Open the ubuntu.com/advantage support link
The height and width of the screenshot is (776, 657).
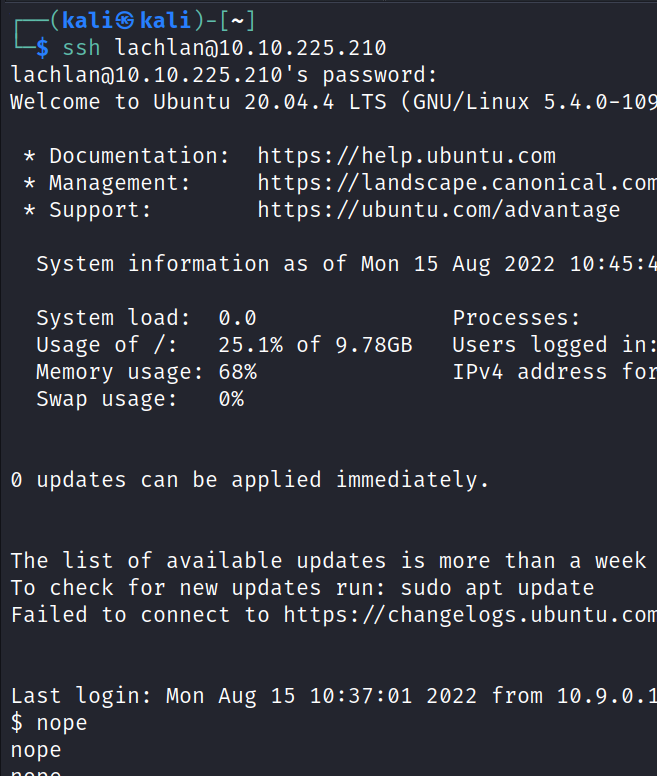point(438,210)
